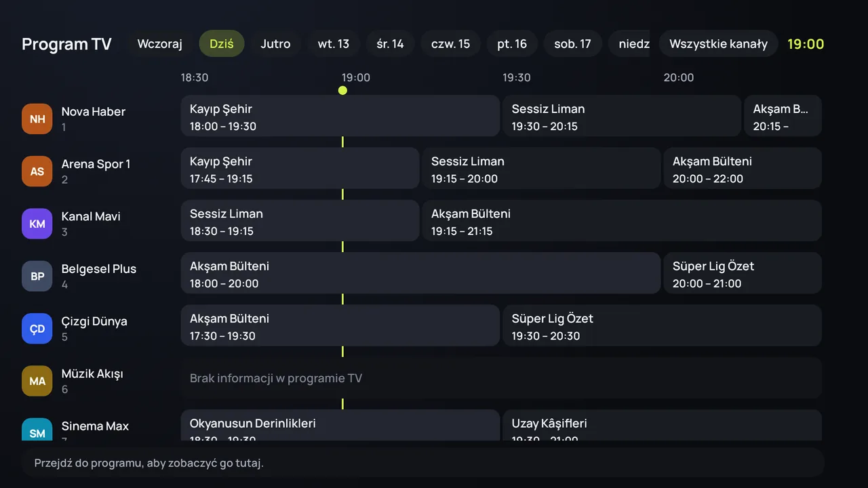Open the czw. 15 date tab

coord(450,44)
